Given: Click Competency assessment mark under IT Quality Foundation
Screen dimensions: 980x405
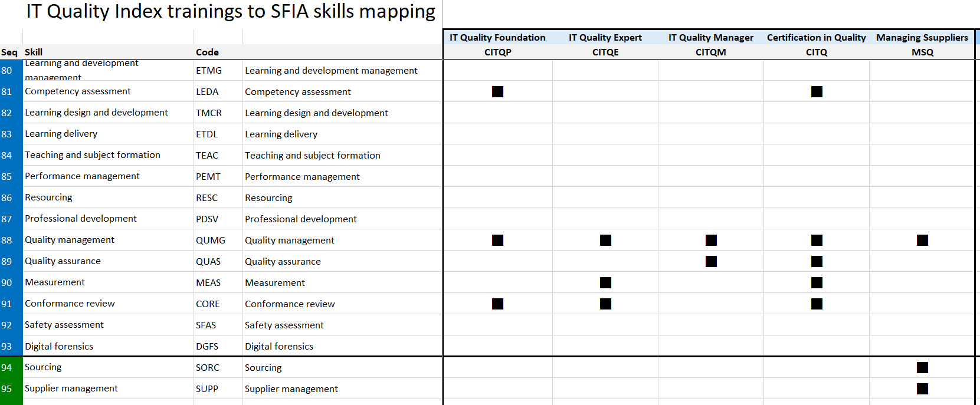Looking at the screenshot, I should [497, 91].
